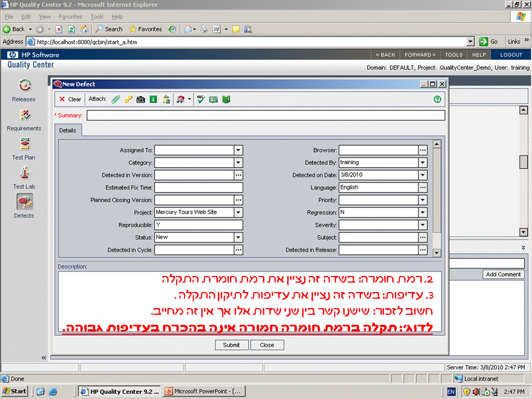Open the Tools menu

pos(97,17)
